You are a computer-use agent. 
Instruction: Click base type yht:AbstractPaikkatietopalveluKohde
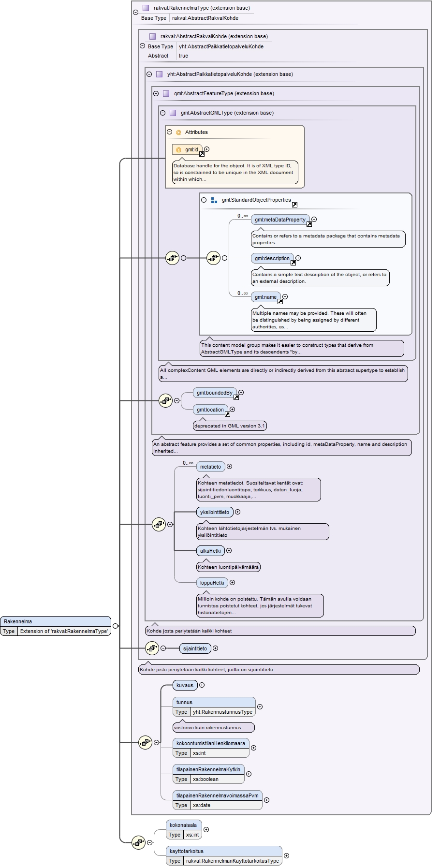[221, 46]
